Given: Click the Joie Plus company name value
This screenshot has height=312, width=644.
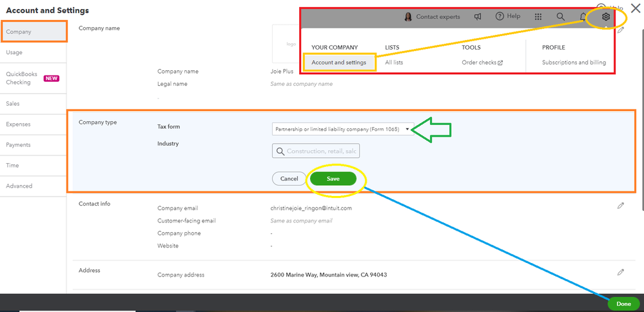Looking at the screenshot, I should pos(282,71).
